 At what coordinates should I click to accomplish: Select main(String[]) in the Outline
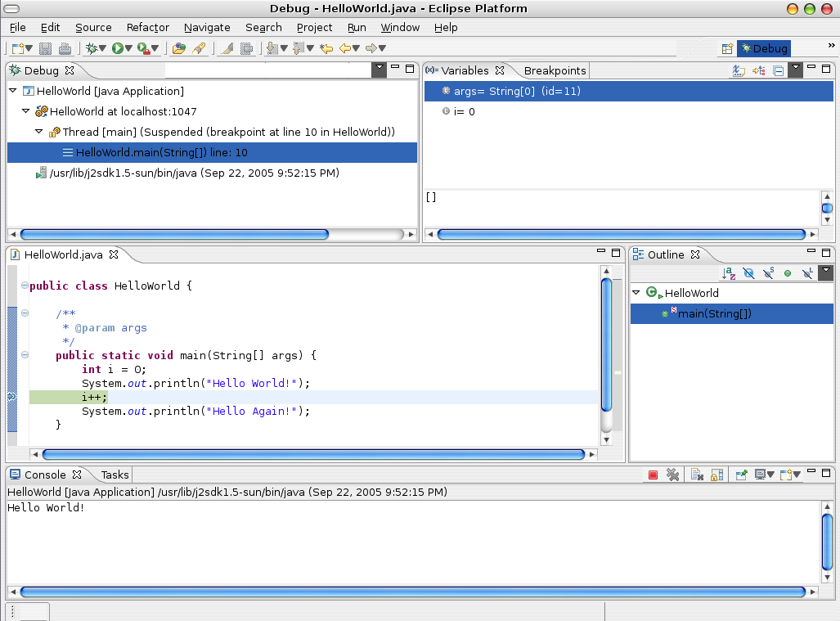pyautogui.click(x=732, y=314)
